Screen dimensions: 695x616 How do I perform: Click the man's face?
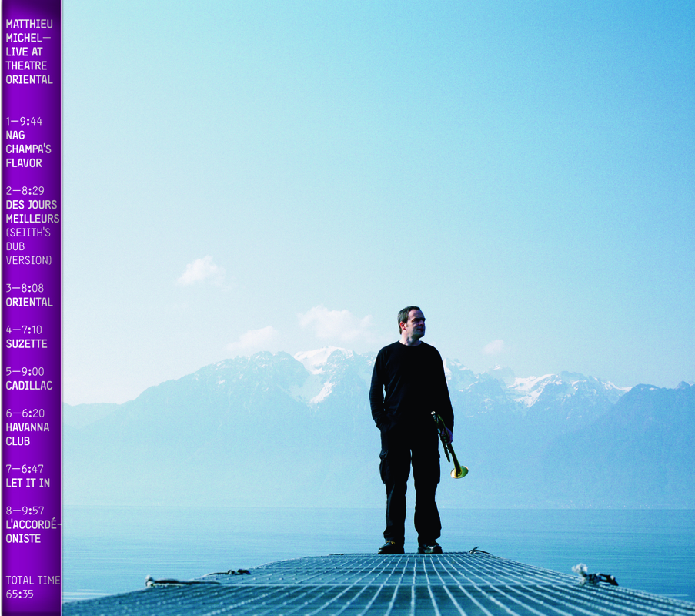pyautogui.click(x=412, y=323)
